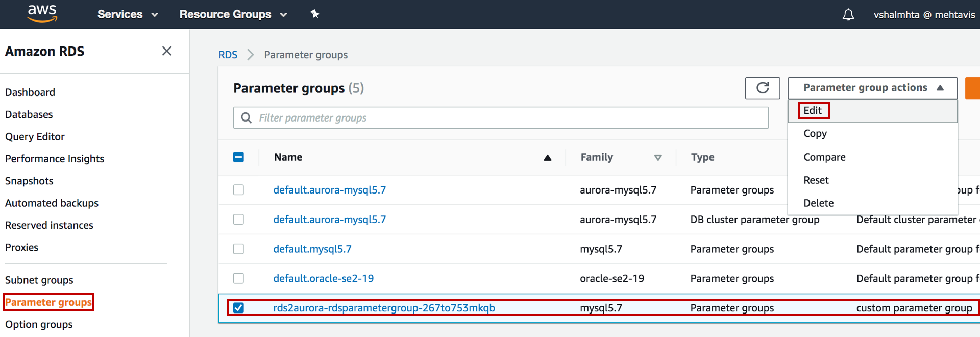This screenshot has width=980, height=337.
Task: Click the custom parameter group description
Action: tap(914, 308)
